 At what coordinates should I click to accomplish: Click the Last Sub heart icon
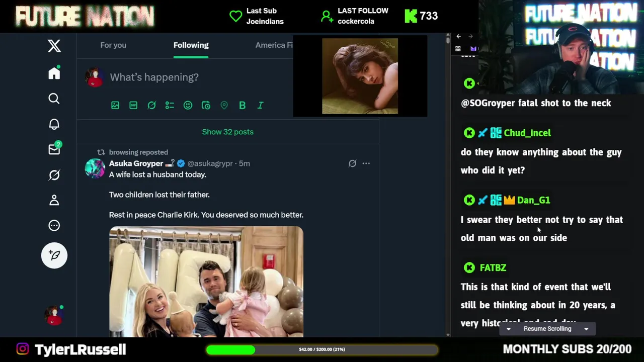coord(235,16)
